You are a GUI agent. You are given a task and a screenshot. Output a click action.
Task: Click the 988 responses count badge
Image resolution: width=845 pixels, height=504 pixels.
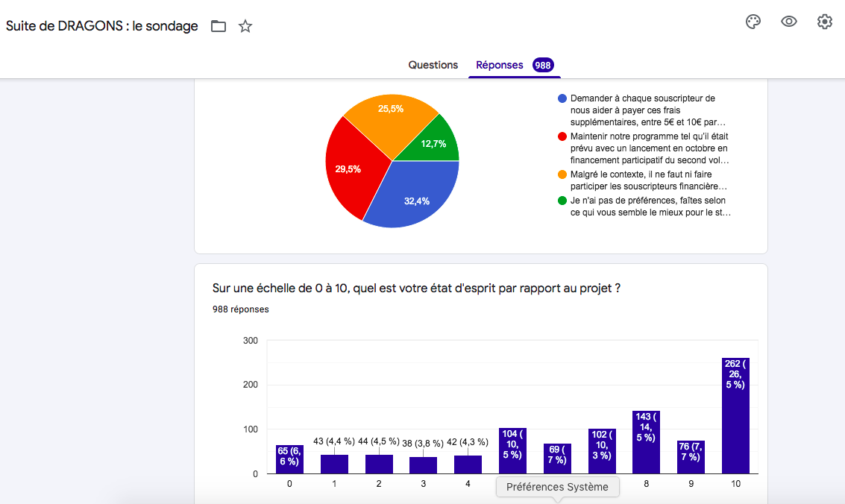click(x=542, y=65)
